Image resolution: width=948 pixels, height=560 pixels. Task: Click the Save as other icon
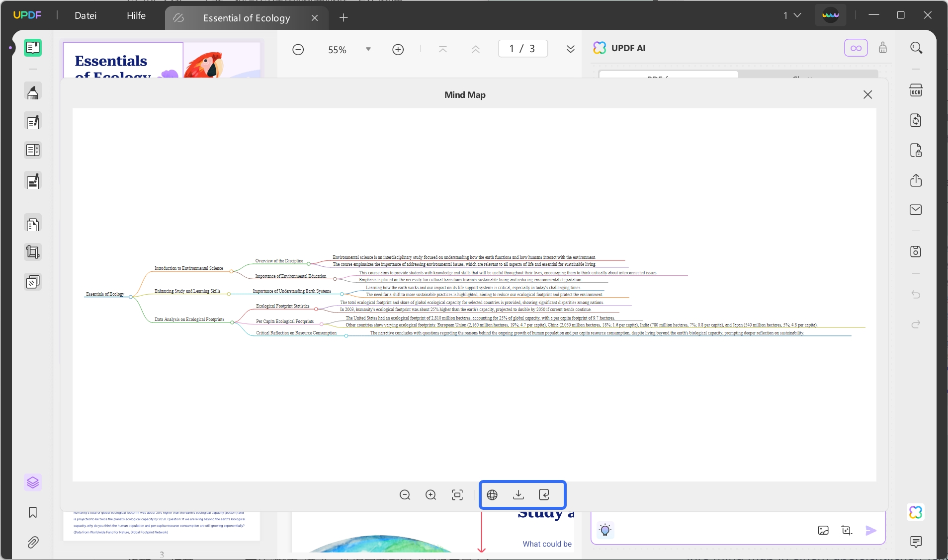(x=916, y=251)
